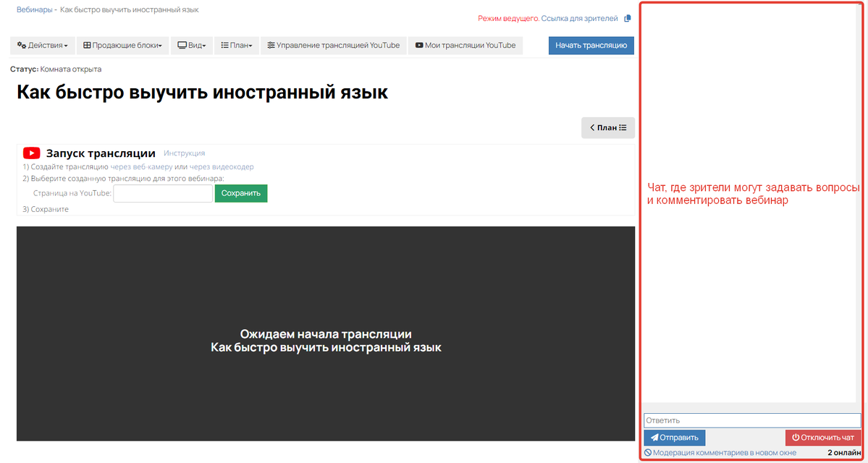Click the copy viewer link icon
868x463 pixels.
[x=627, y=18]
